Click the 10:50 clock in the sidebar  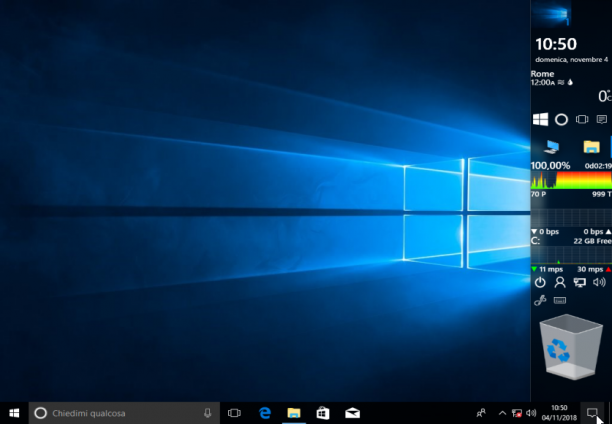coord(556,44)
